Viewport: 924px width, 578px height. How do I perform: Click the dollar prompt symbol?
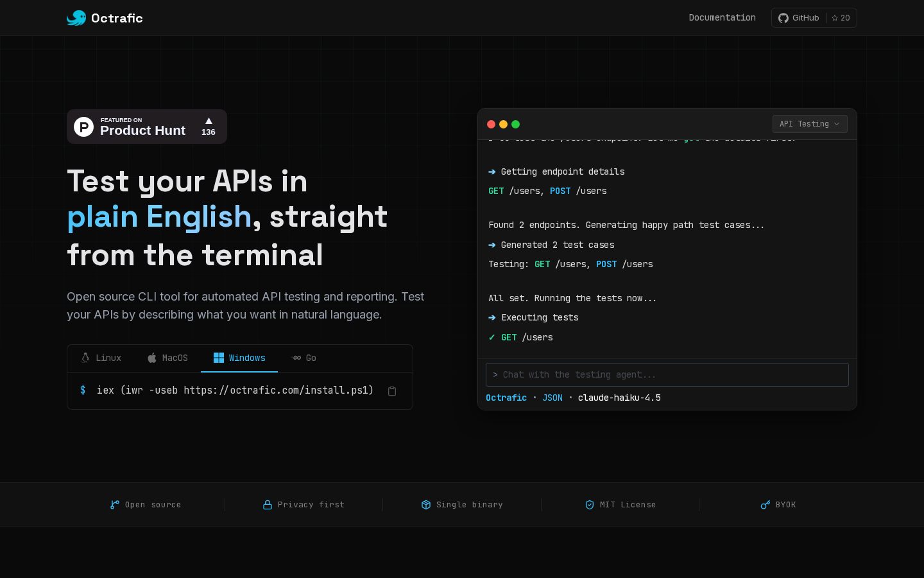click(x=83, y=390)
